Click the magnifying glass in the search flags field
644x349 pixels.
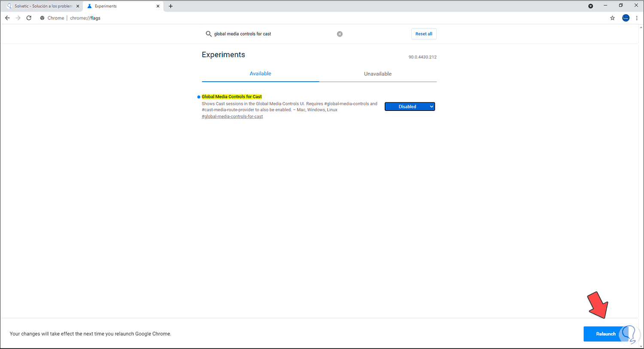[209, 34]
